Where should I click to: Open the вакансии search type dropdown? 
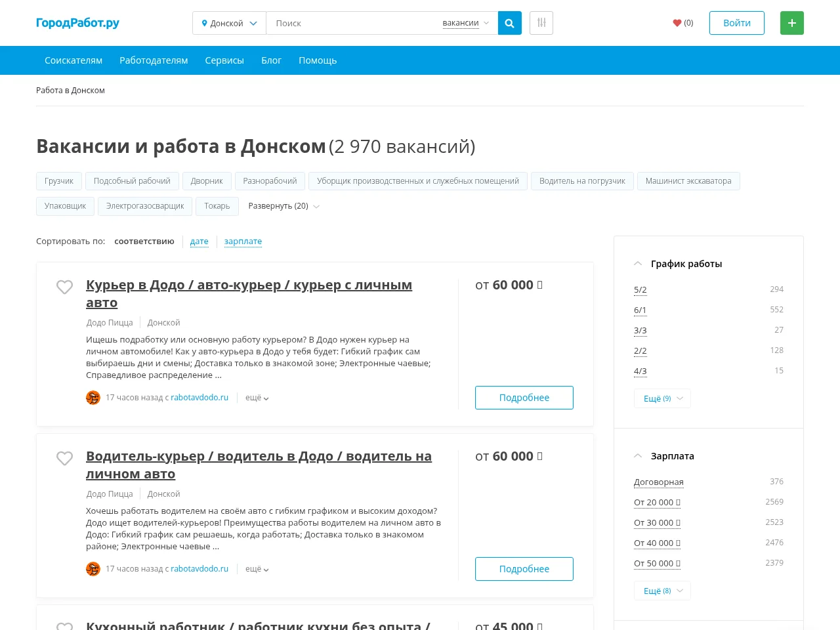coord(466,23)
